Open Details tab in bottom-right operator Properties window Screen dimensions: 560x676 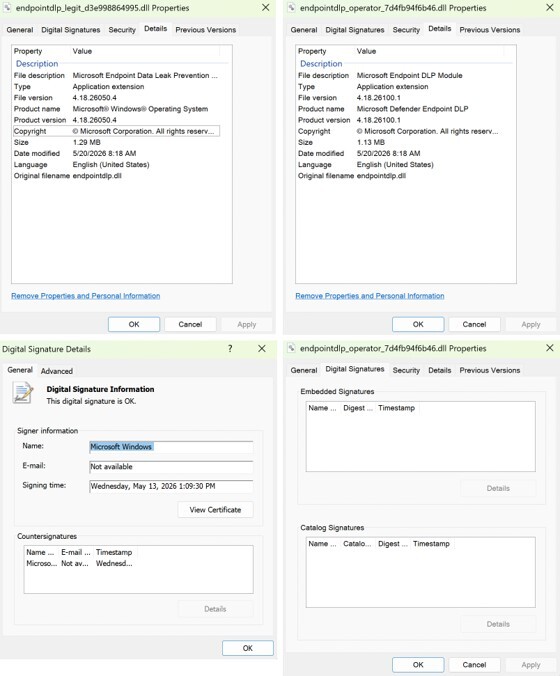440,370
